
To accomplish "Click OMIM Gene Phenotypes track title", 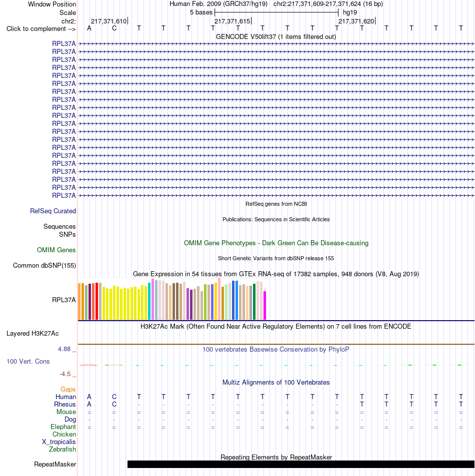I will point(276,243).
